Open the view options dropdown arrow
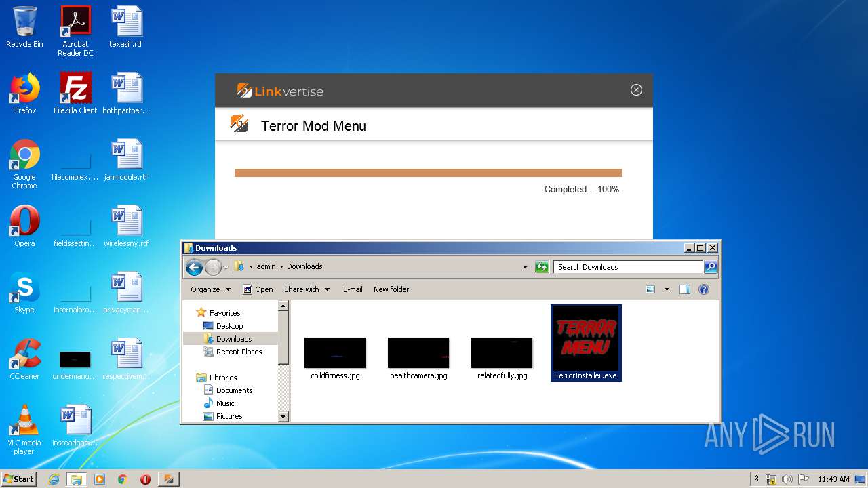The height and width of the screenshot is (488, 868). coord(667,289)
